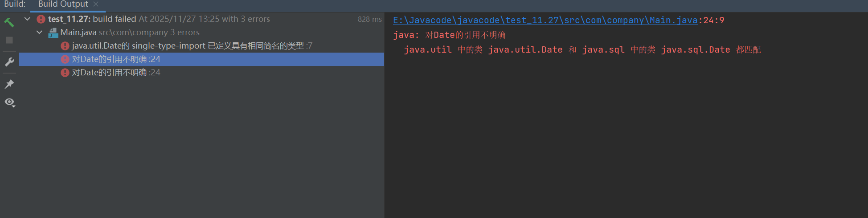The width and height of the screenshot is (868, 218).
Task: Open build settings via wrench icon
Action: tap(9, 62)
